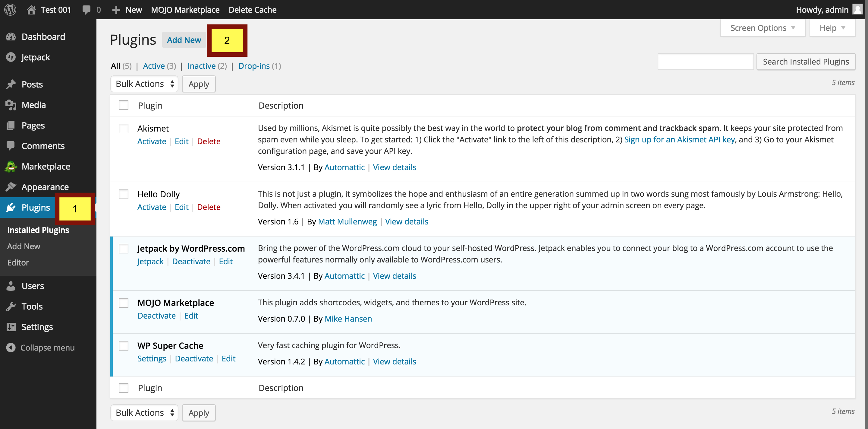Click the Jetpack icon in sidebar
Viewport: 868px width, 429px height.
click(x=11, y=57)
